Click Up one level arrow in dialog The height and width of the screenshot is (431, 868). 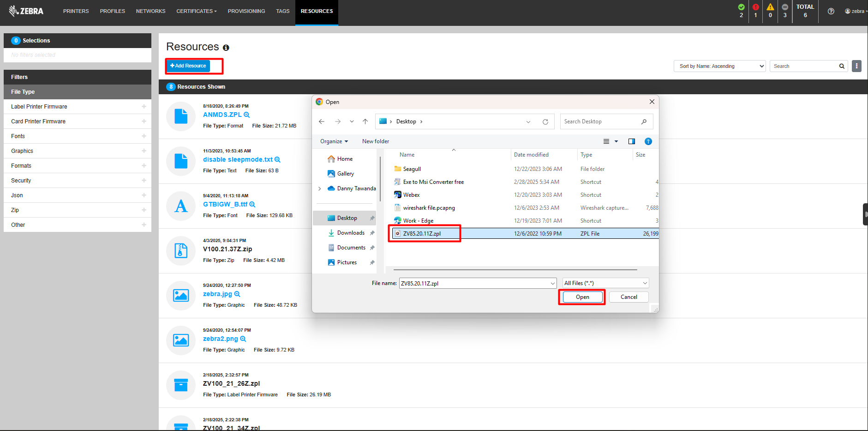click(365, 121)
